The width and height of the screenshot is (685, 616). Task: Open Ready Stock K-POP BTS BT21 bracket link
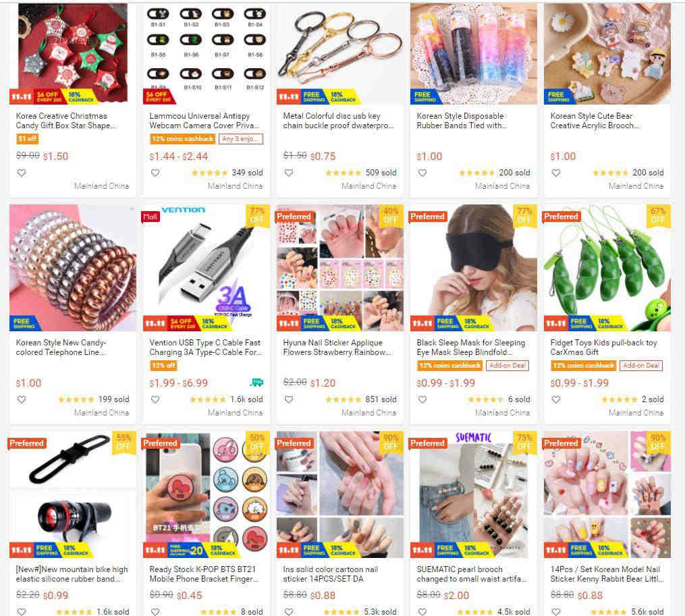tap(204, 574)
